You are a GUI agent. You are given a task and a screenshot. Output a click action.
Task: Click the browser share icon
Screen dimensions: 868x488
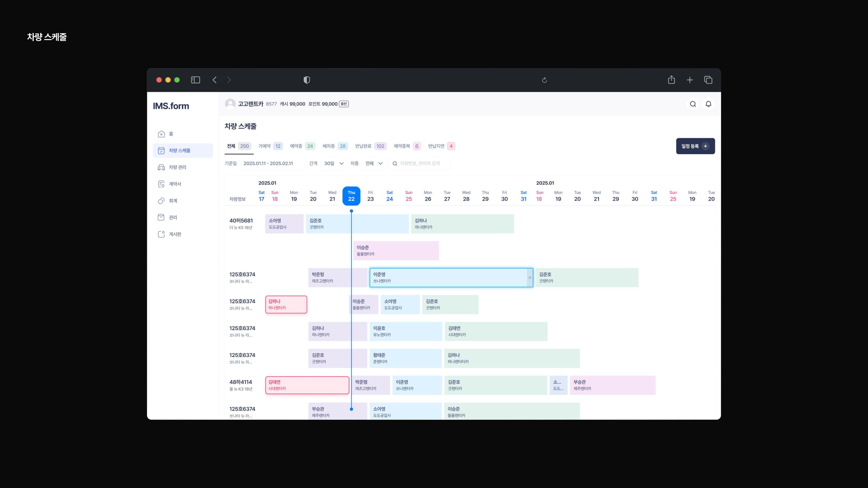[671, 80]
